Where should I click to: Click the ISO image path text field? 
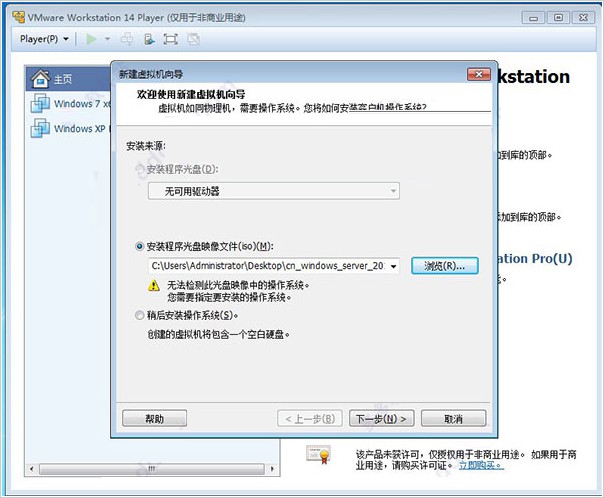pyautogui.click(x=268, y=266)
